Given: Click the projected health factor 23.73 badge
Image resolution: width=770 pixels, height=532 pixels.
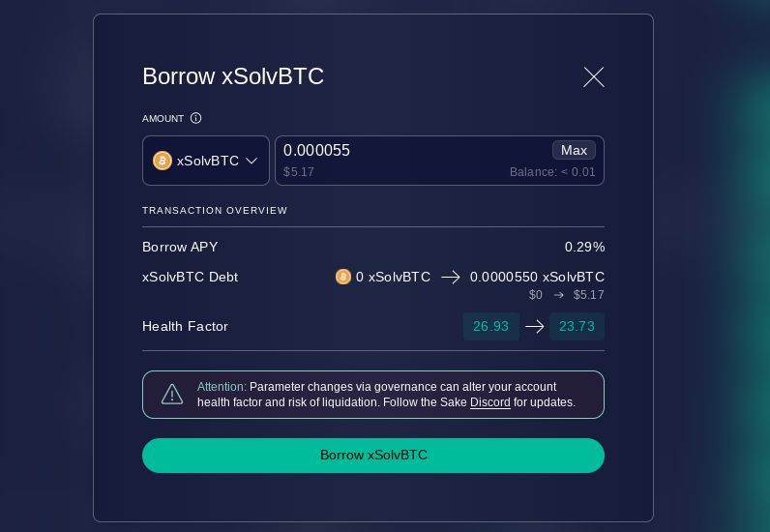Looking at the screenshot, I should (577, 327).
